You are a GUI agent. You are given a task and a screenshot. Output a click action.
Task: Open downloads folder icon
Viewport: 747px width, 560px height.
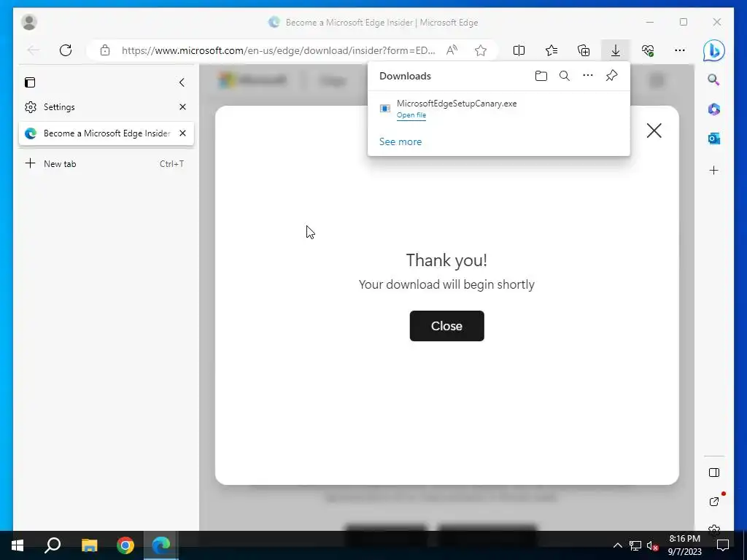point(541,76)
